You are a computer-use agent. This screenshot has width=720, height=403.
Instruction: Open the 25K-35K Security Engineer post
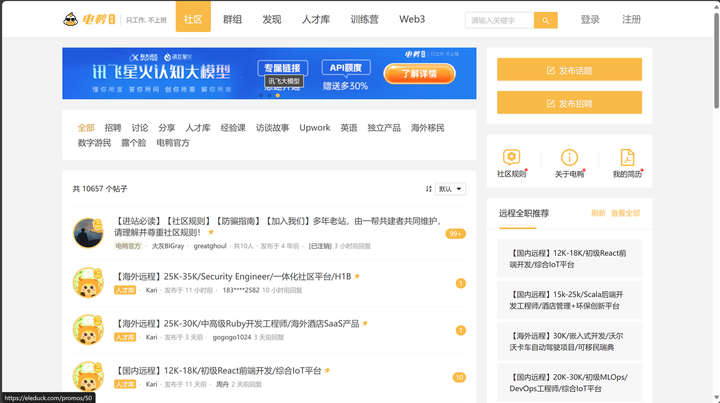(233, 276)
